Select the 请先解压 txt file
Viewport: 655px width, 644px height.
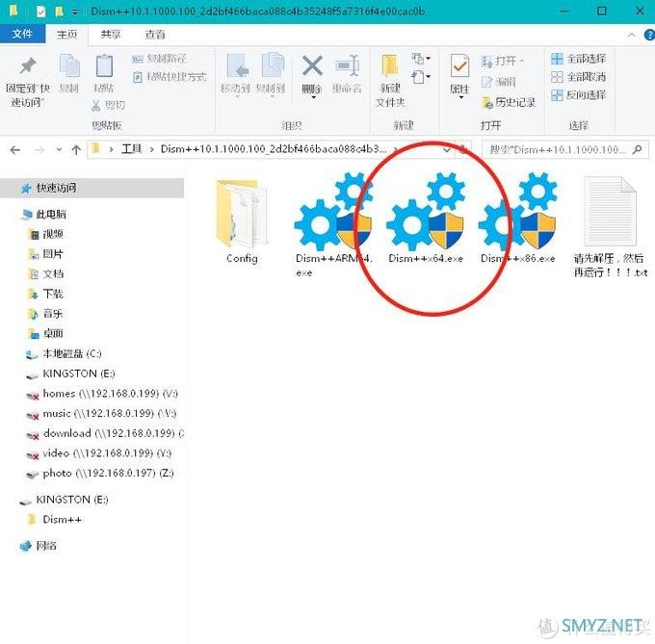pyautogui.click(x=611, y=227)
